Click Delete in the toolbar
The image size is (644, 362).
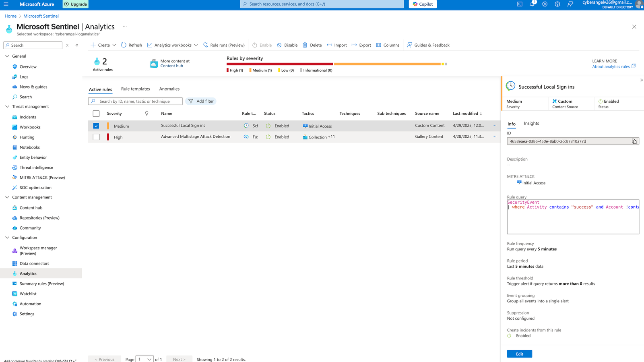coord(312,45)
